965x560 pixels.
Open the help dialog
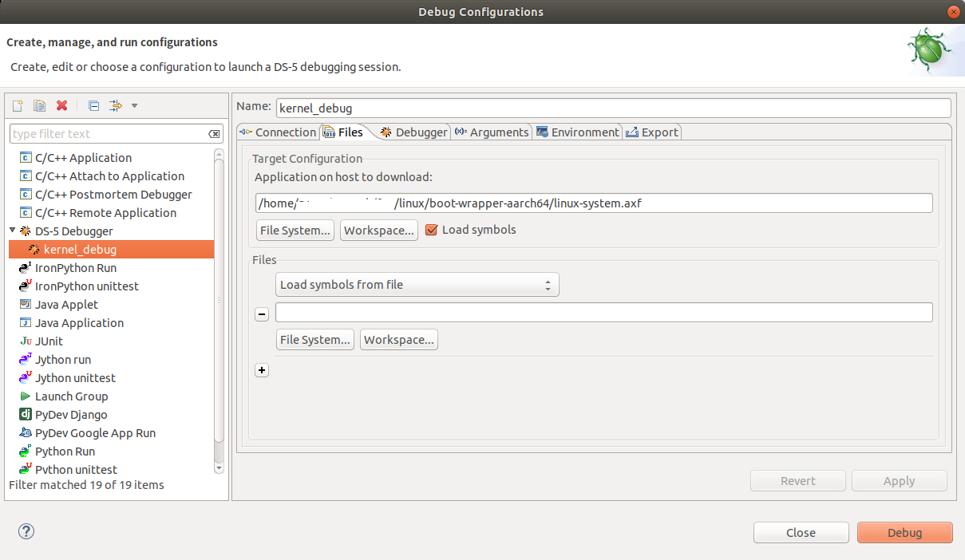click(x=26, y=530)
